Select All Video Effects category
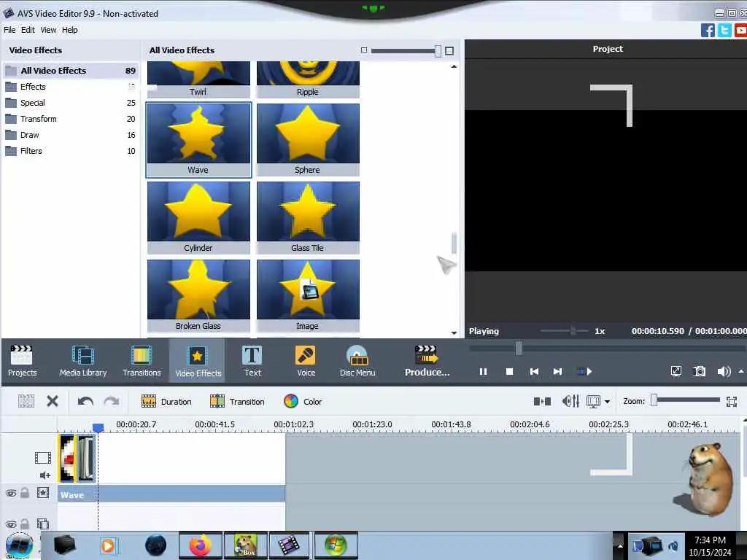Screen dimensions: 747x560 point(71,71)
